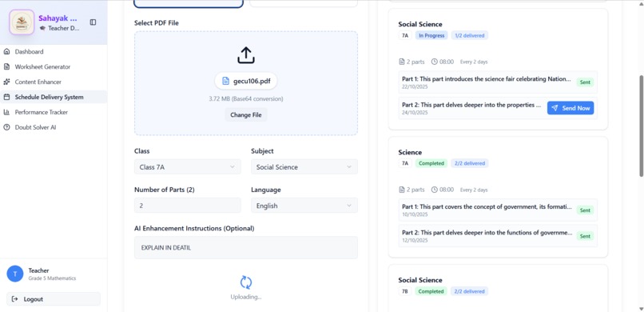
Task: Click Part 2 properties row text
Action: click(471, 105)
